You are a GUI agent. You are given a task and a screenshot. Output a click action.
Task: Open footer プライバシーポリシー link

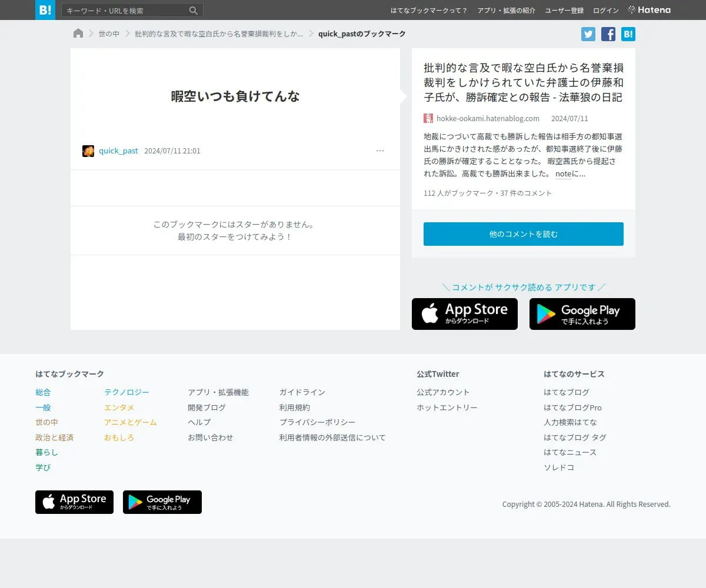click(318, 422)
